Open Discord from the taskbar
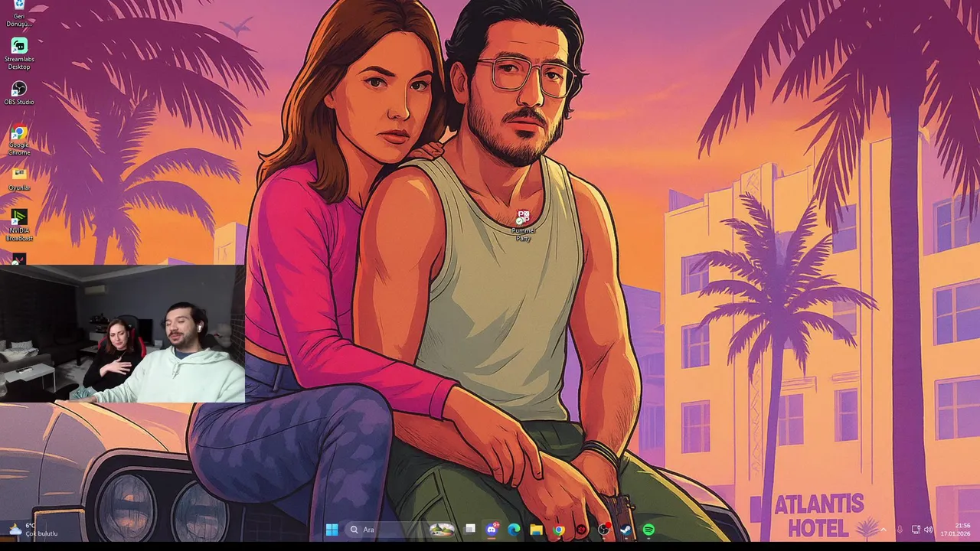This screenshot has height=551, width=980. pyautogui.click(x=492, y=530)
